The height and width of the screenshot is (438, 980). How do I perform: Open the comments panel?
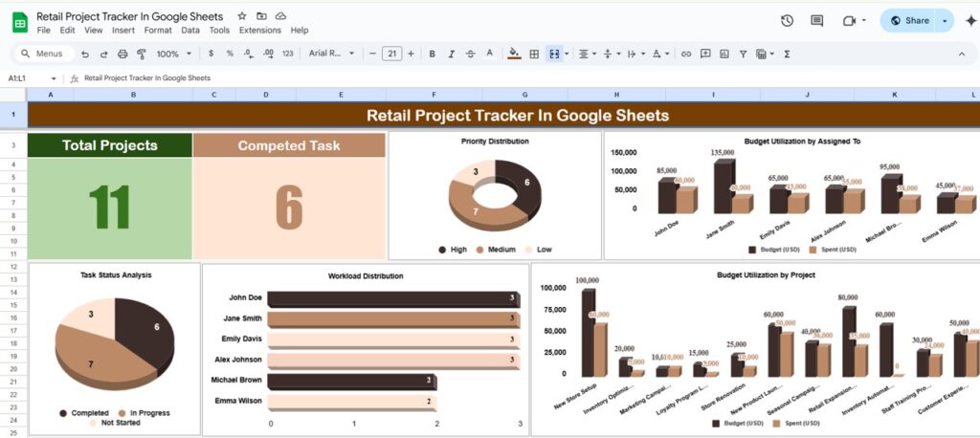pyautogui.click(x=817, y=21)
